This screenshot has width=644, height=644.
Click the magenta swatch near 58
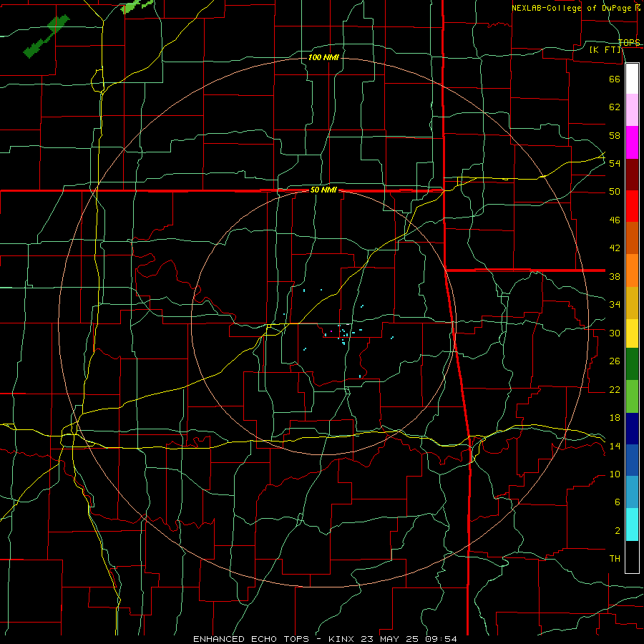[632, 142]
